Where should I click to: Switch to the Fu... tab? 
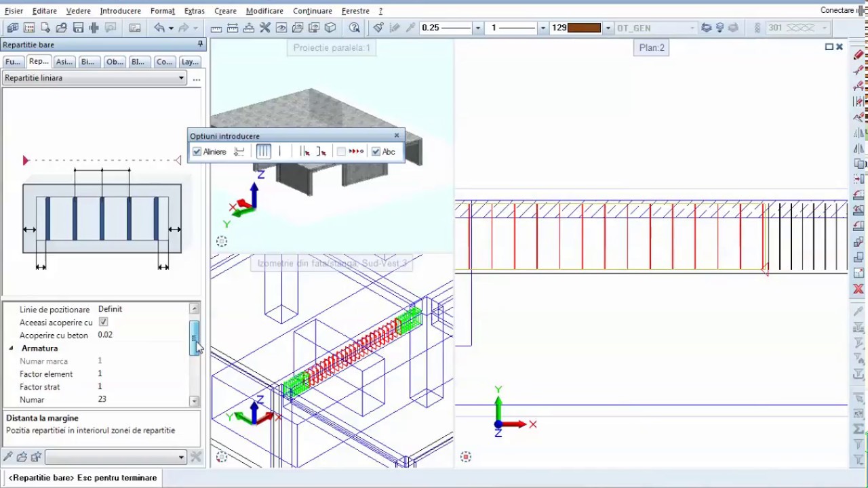pos(13,62)
